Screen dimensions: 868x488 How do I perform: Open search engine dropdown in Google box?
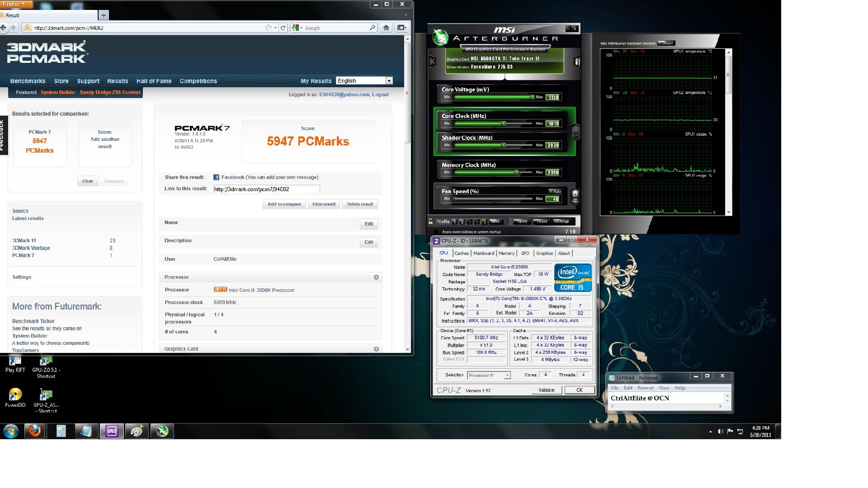click(x=297, y=28)
